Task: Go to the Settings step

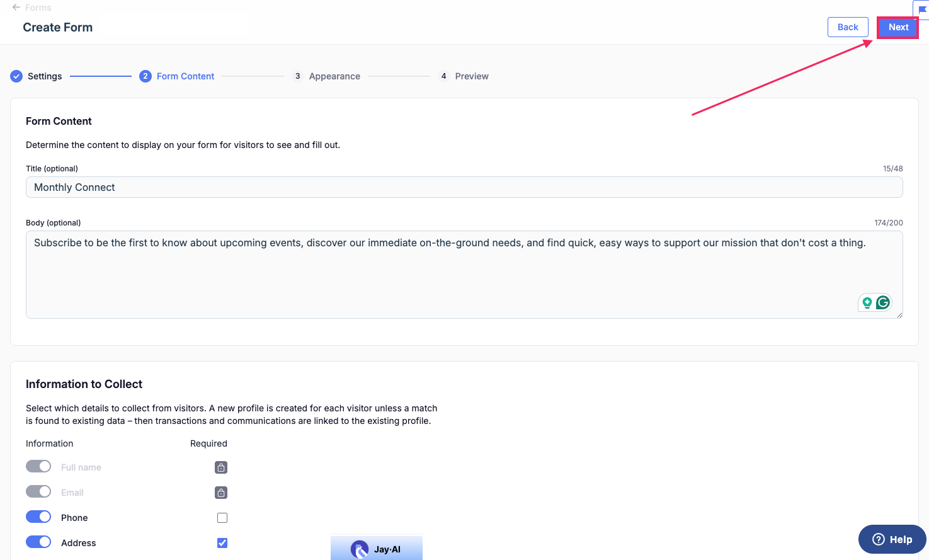Action: pyautogui.click(x=45, y=76)
